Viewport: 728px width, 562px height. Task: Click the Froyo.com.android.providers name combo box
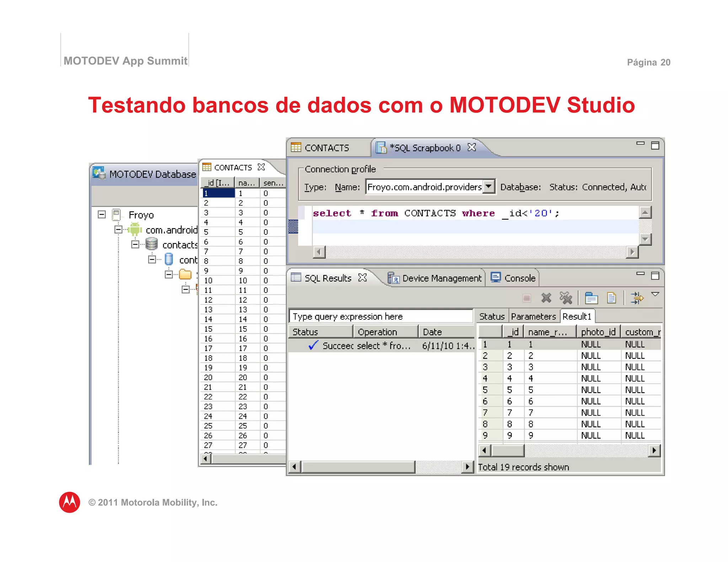click(x=430, y=187)
